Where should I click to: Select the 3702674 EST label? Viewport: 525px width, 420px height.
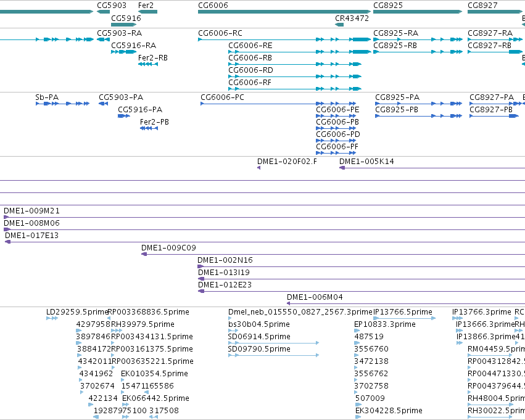[97, 386]
